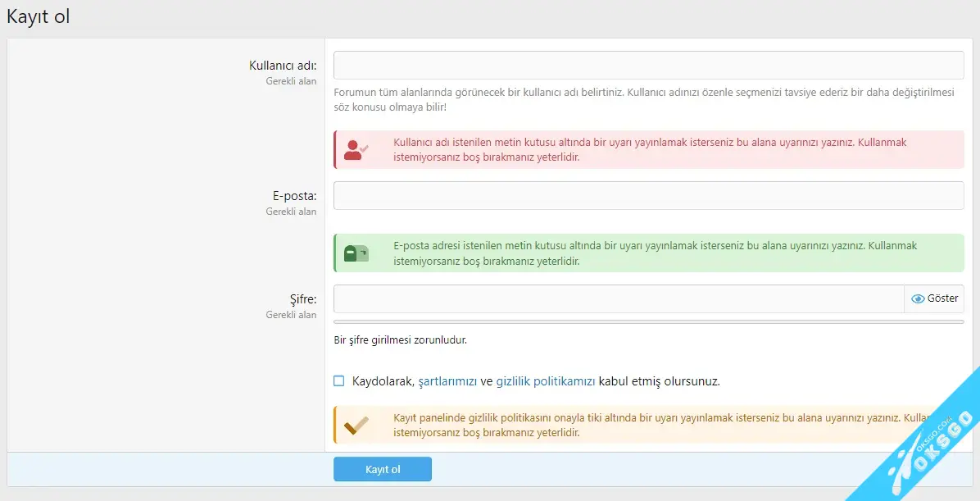This screenshot has width=980, height=501.
Task: Focus the Kullanıcı adı text box
Action: click(x=648, y=66)
